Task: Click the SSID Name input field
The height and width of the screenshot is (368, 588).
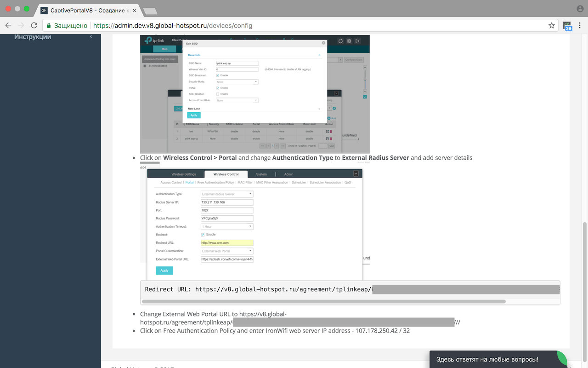Action: click(237, 63)
